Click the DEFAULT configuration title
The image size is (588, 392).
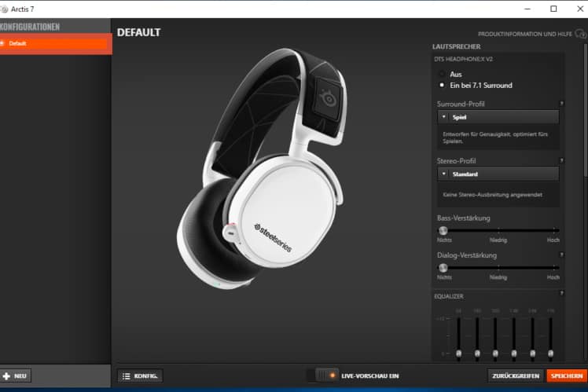[139, 33]
